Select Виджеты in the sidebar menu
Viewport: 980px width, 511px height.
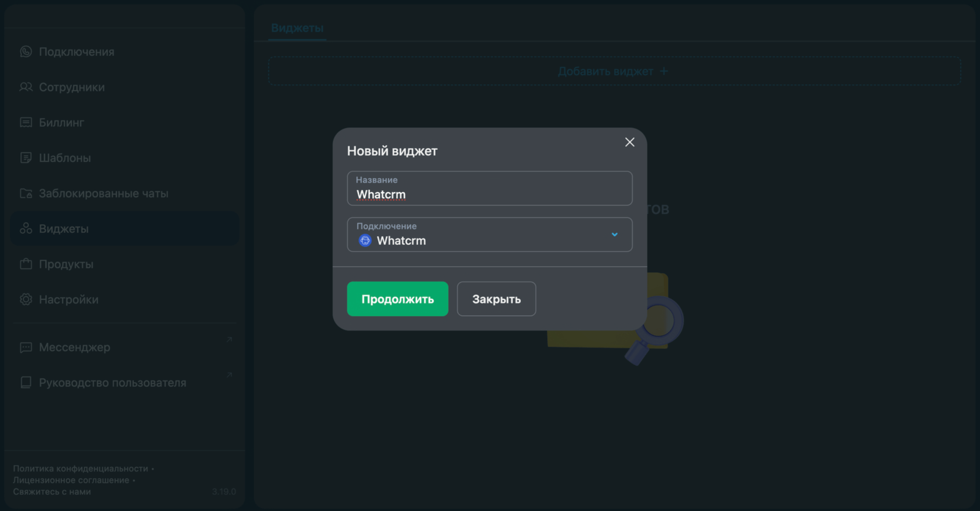[x=64, y=229]
